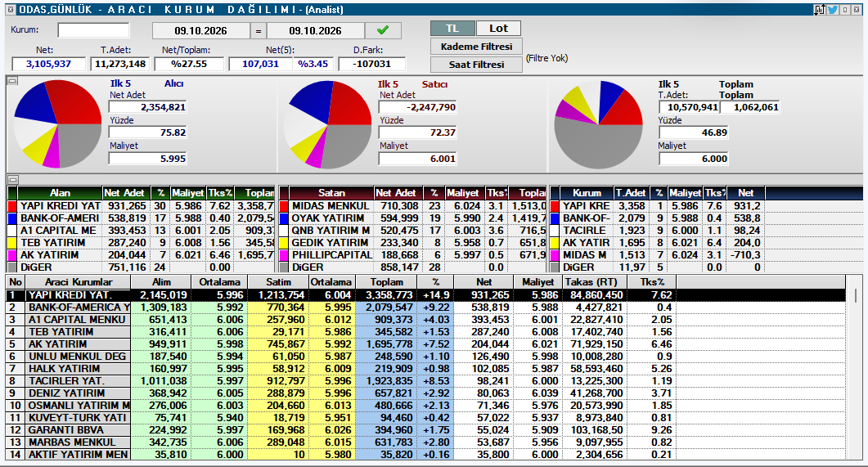
Task: Click yellow swatch beside GEDIK YATIRIM
Action: pos(284,242)
